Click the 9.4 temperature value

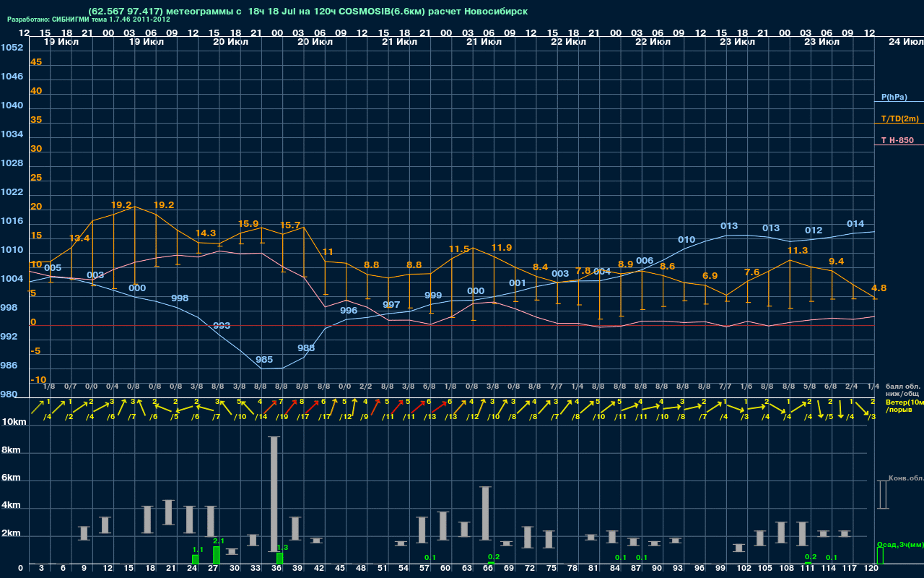(837, 261)
